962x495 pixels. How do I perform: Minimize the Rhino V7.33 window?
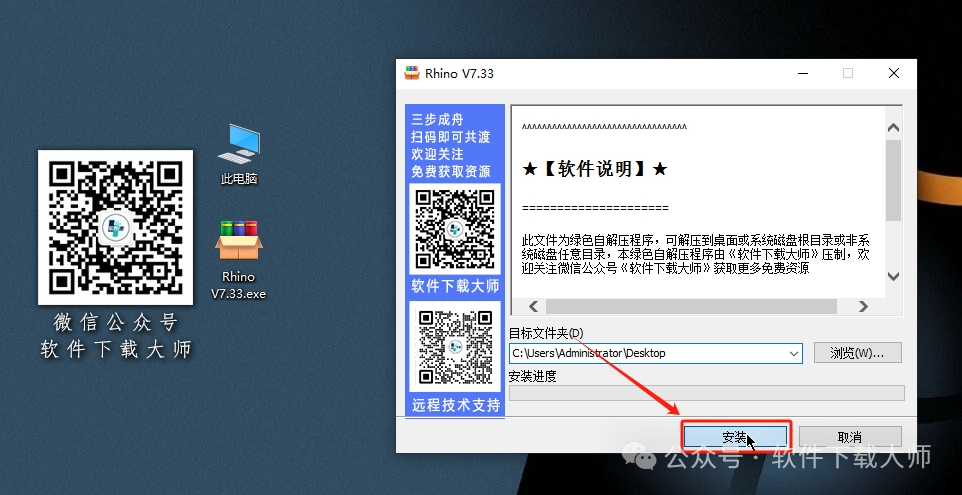(803, 73)
